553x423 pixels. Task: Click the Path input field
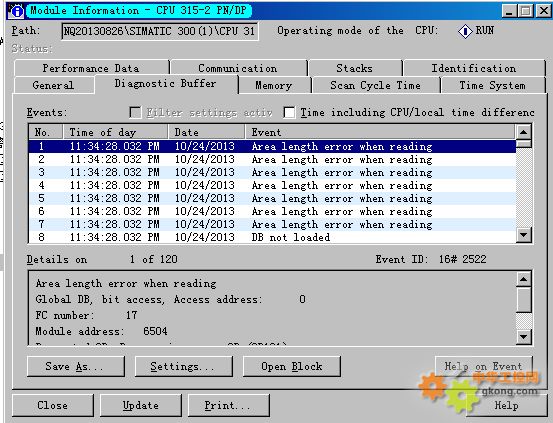click(x=160, y=31)
